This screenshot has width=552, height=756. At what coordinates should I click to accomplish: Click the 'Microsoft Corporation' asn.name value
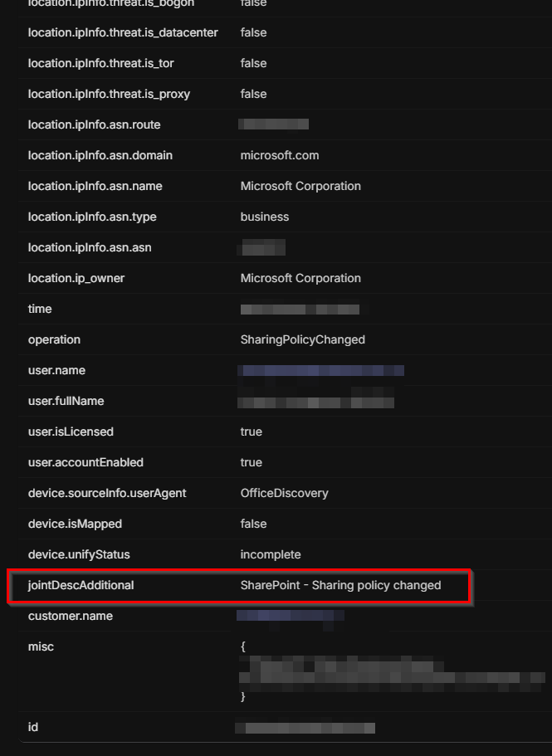(300, 186)
